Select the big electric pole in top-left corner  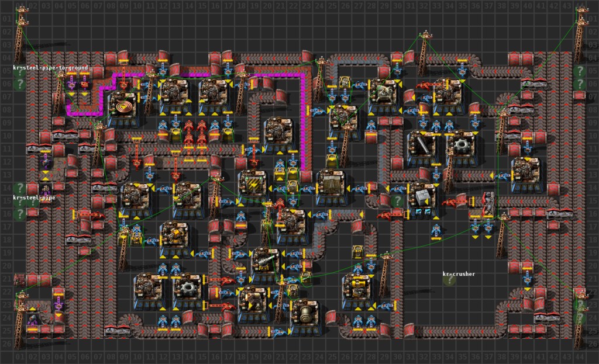tap(20, 34)
